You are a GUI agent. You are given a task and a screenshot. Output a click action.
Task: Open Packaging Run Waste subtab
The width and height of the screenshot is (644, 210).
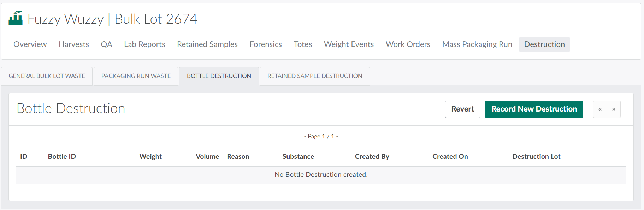click(x=136, y=76)
